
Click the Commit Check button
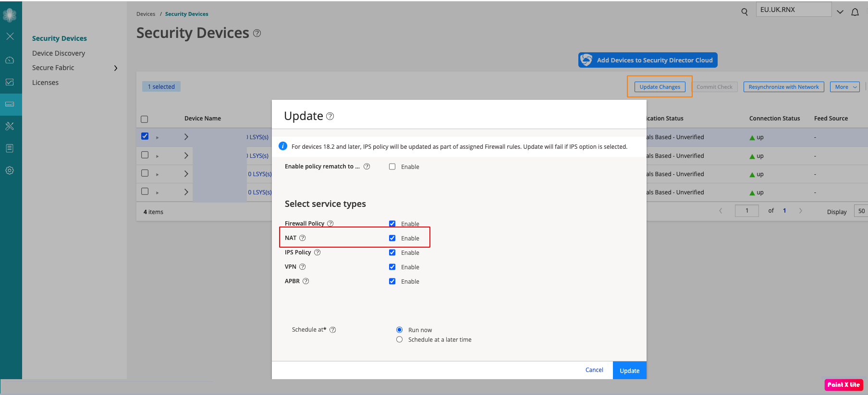tap(715, 87)
